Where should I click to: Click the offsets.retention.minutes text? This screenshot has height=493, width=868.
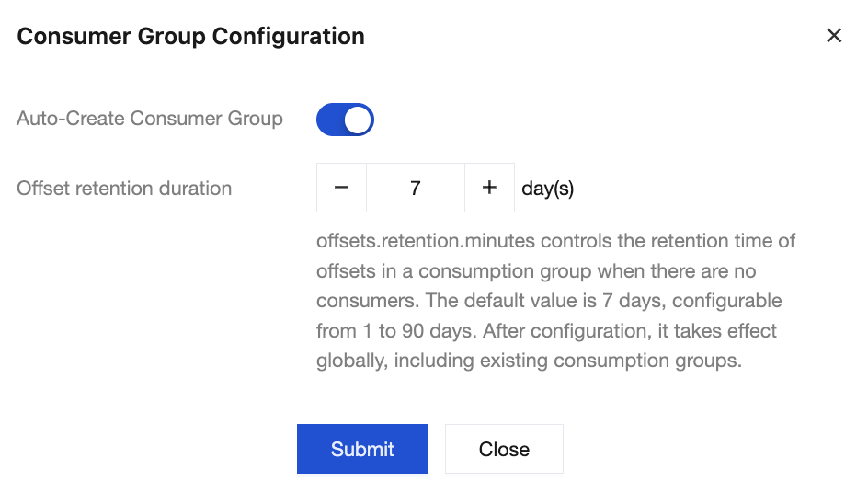(426, 242)
